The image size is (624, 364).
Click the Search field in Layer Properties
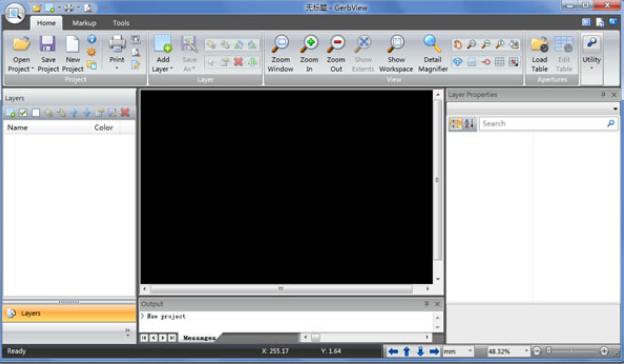[548, 124]
